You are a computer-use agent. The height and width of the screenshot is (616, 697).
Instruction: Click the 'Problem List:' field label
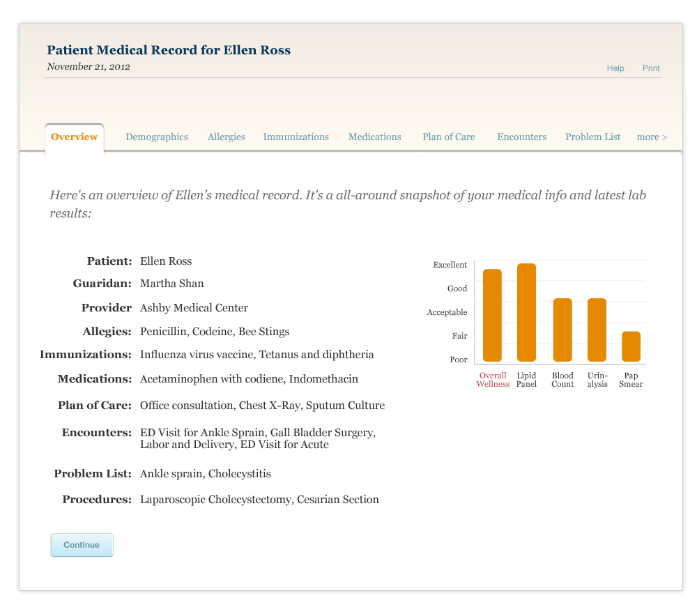(x=93, y=474)
